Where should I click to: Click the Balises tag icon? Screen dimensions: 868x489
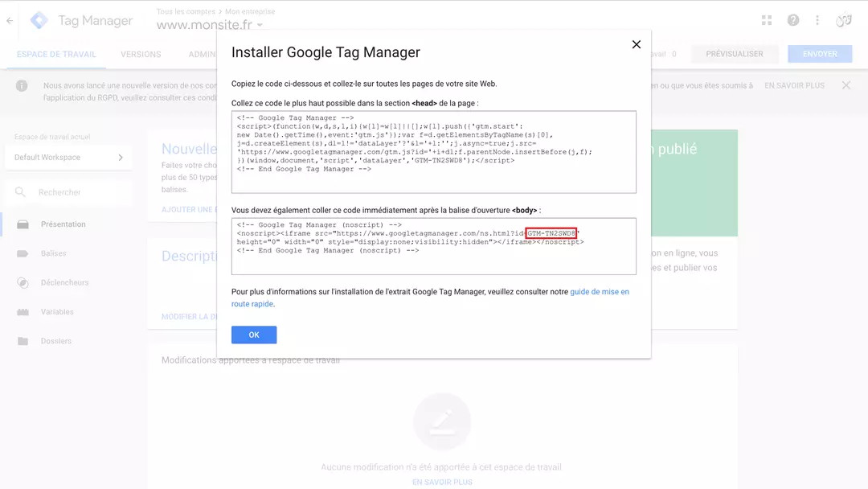23,253
